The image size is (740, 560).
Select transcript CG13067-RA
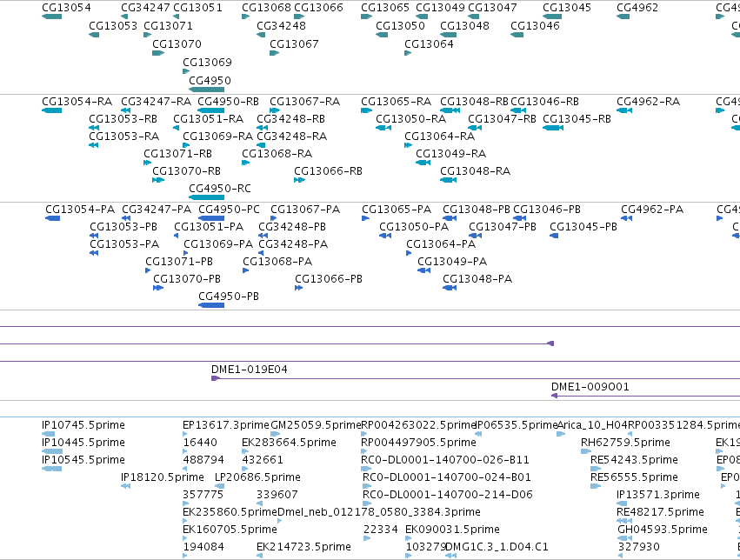(275, 110)
